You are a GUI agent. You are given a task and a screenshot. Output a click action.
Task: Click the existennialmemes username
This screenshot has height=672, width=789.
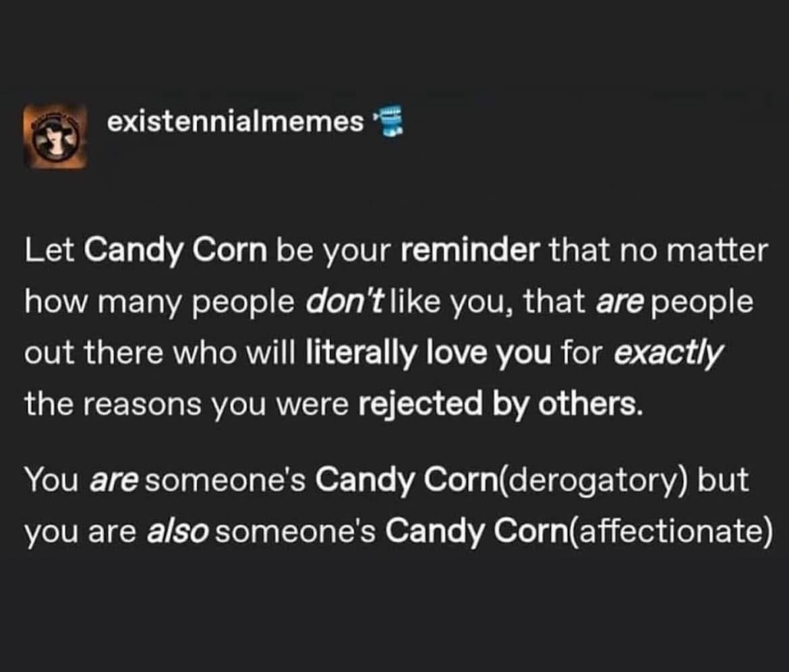pos(236,121)
